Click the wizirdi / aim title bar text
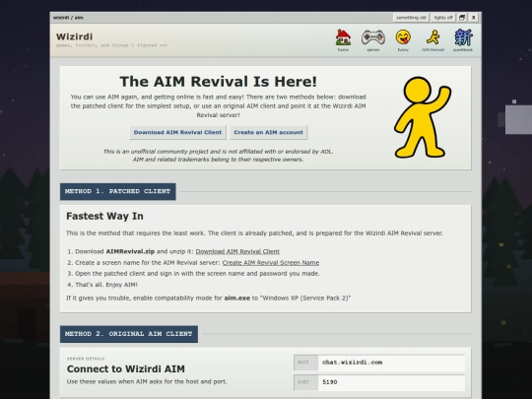 click(x=68, y=18)
